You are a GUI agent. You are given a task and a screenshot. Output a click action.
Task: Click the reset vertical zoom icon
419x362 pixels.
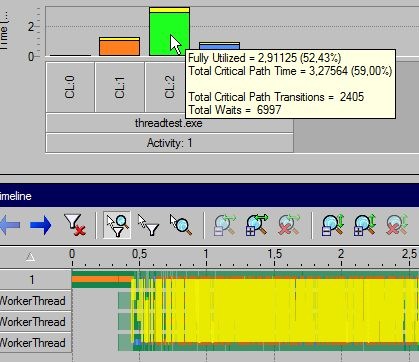pos(397,225)
